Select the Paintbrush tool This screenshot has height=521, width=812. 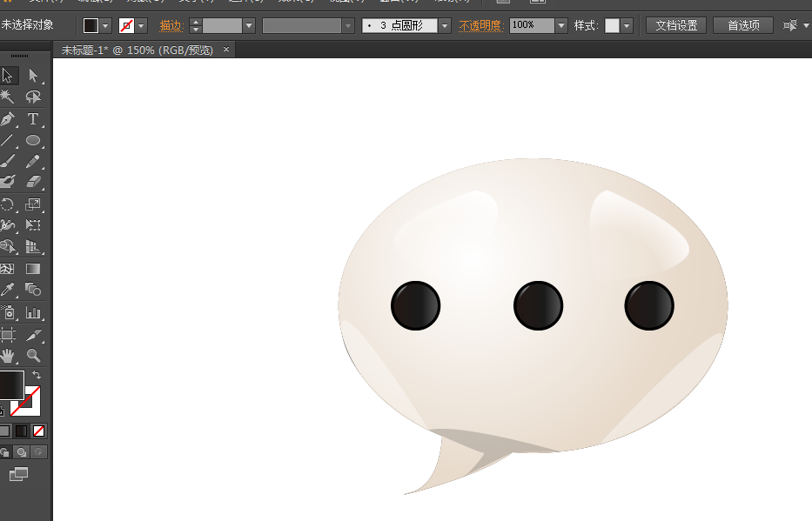click(7, 161)
